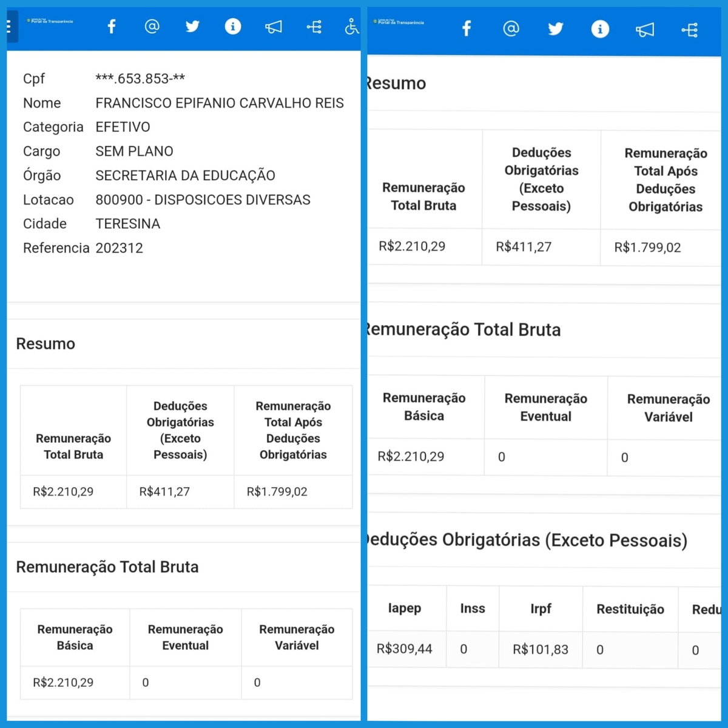The width and height of the screenshot is (728, 728).
Task: Click the wheelchair accessibility icon in left screenshot
Action: click(x=352, y=27)
